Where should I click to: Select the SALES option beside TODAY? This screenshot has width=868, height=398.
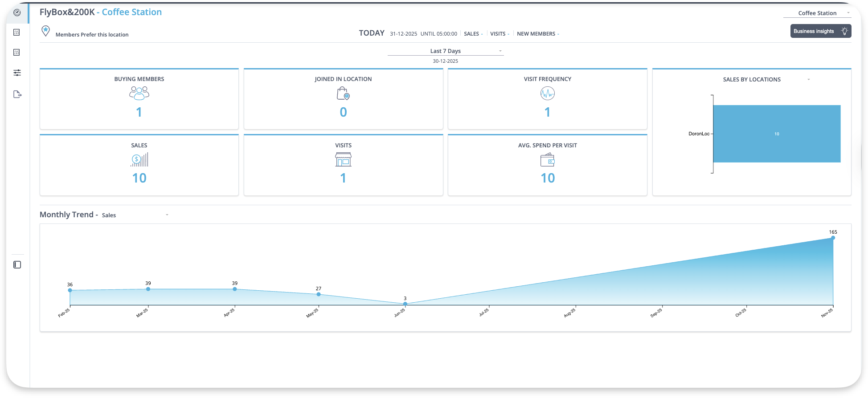pos(472,34)
